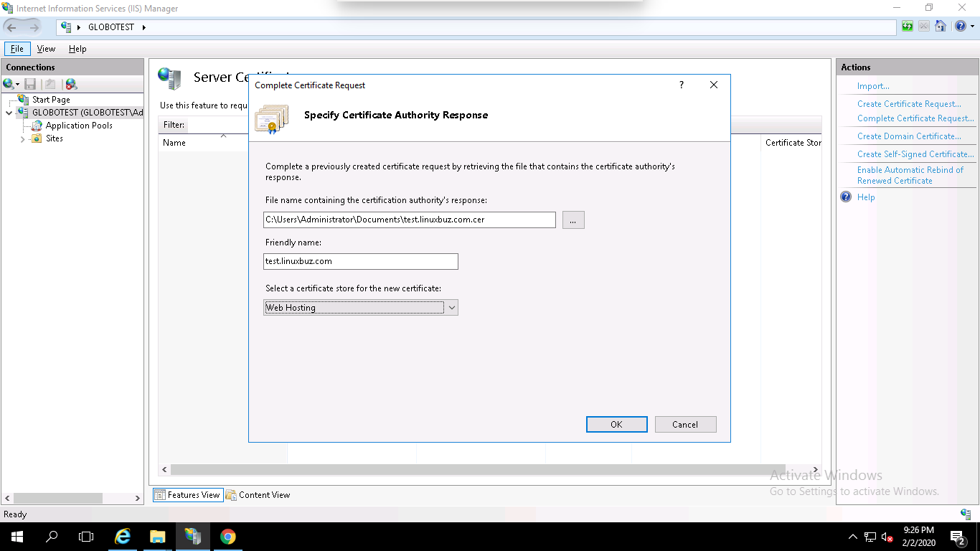This screenshot has height=551, width=980.
Task: Click Create Certificate Request... link
Action: click(x=909, y=104)
